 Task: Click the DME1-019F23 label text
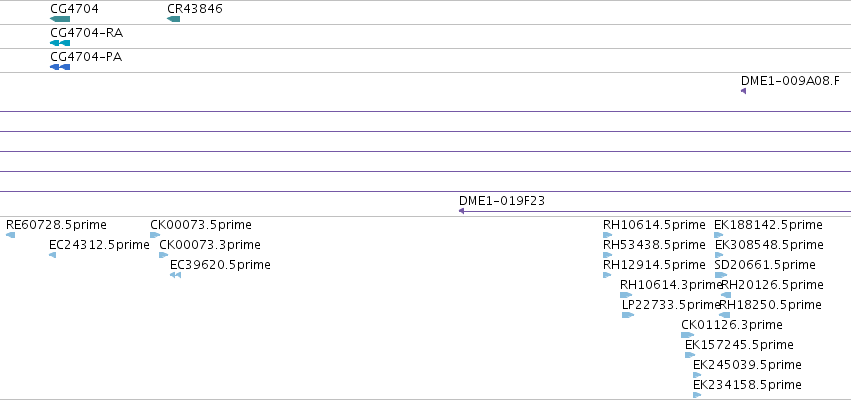pyautogui.click(x=502, y=201)
